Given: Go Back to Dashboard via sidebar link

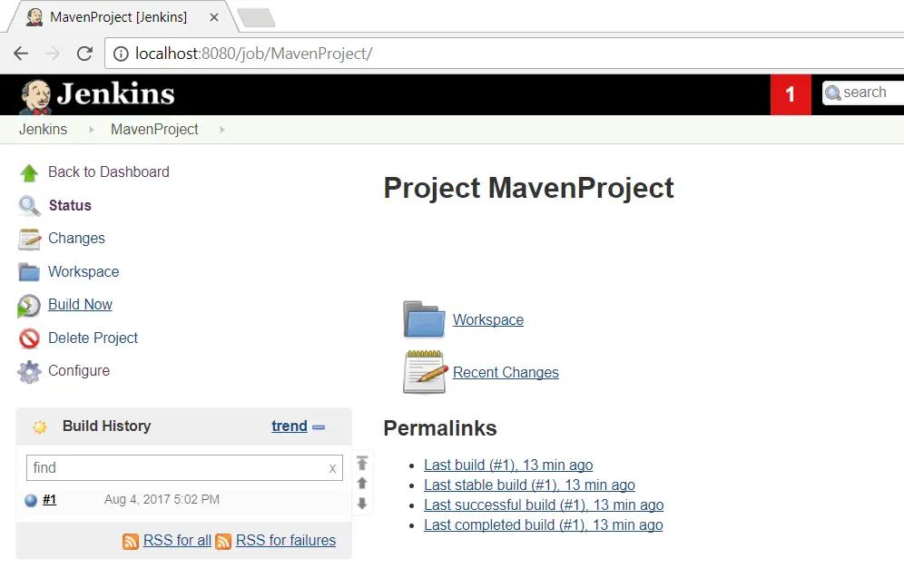Looking at the screenshot, I should [x=109, y=172].
